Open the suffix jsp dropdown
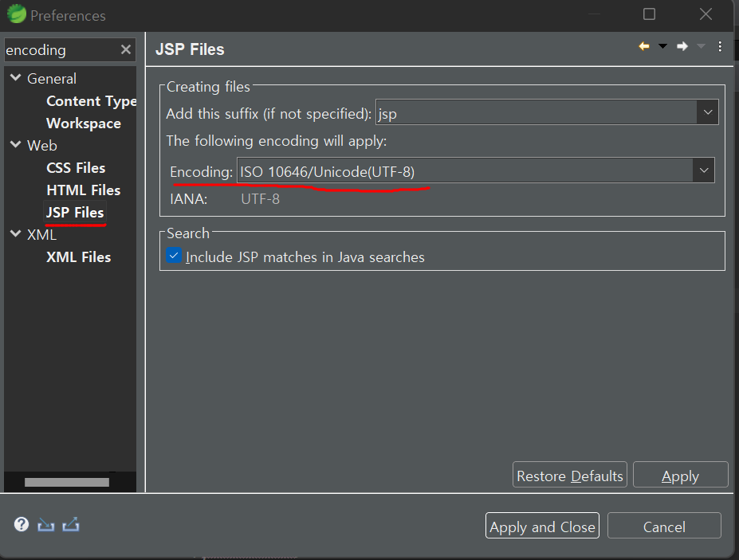The height and width of the screenshot is (560, 739). (x=707, y=112)
